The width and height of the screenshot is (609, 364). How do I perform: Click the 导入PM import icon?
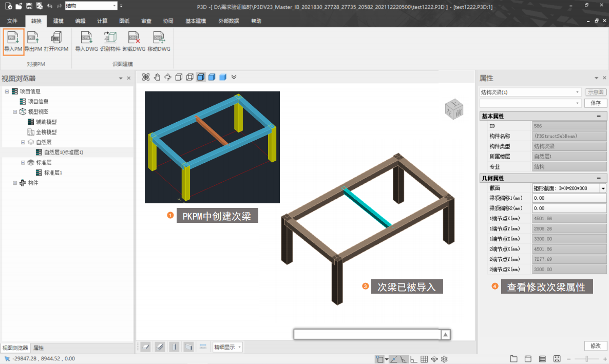(13, 42)
